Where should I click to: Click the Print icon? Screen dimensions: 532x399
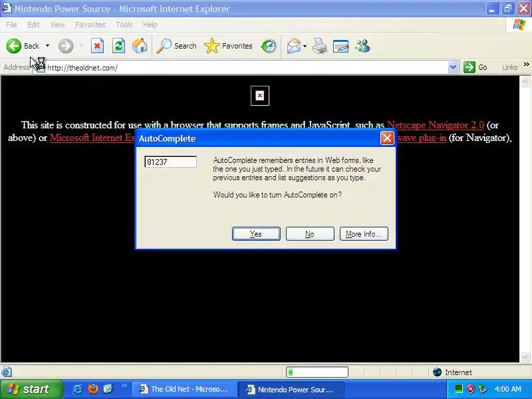tap(320, 46)
